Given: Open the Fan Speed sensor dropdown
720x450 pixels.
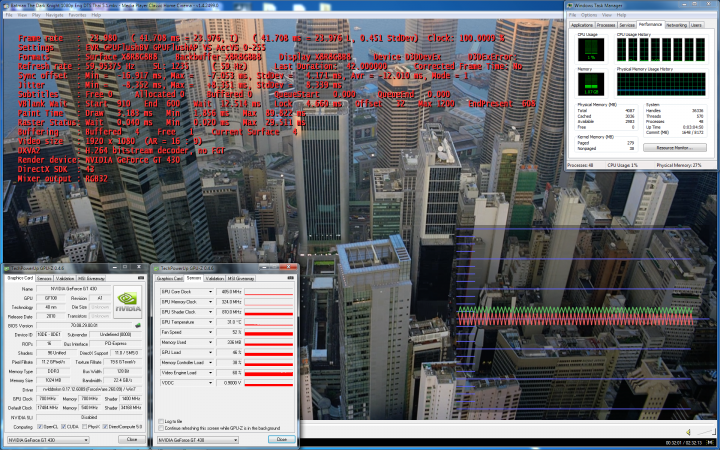Looking at the screenshot, I should coord(210,332).
